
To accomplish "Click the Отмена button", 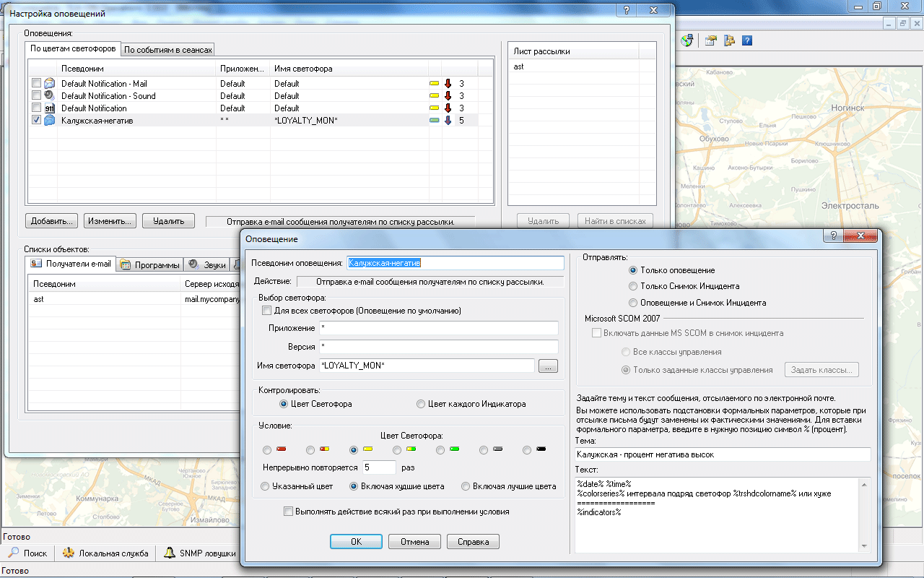I will click(x=414, y=542).
